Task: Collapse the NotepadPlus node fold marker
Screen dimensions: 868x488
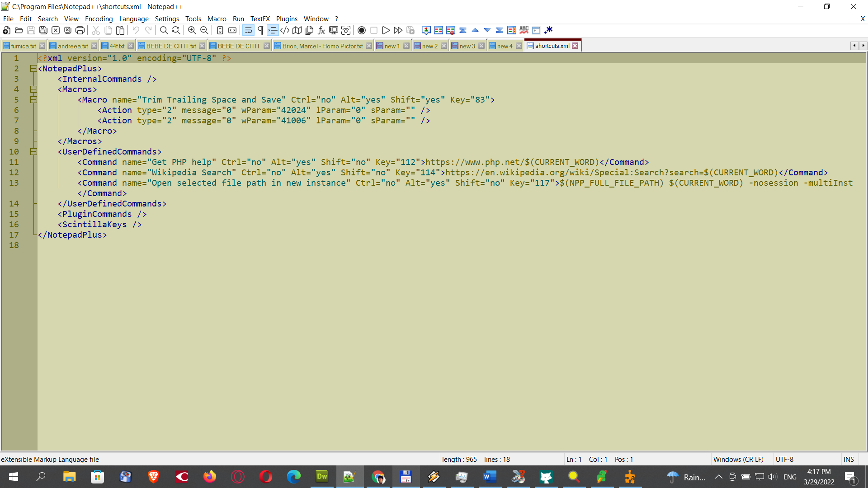Action: click(33, 69)
